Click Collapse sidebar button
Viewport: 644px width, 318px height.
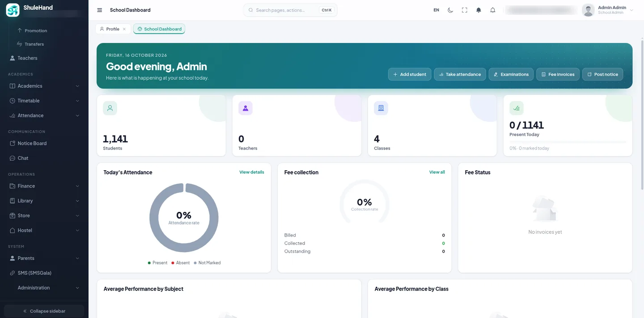[44, 311]
